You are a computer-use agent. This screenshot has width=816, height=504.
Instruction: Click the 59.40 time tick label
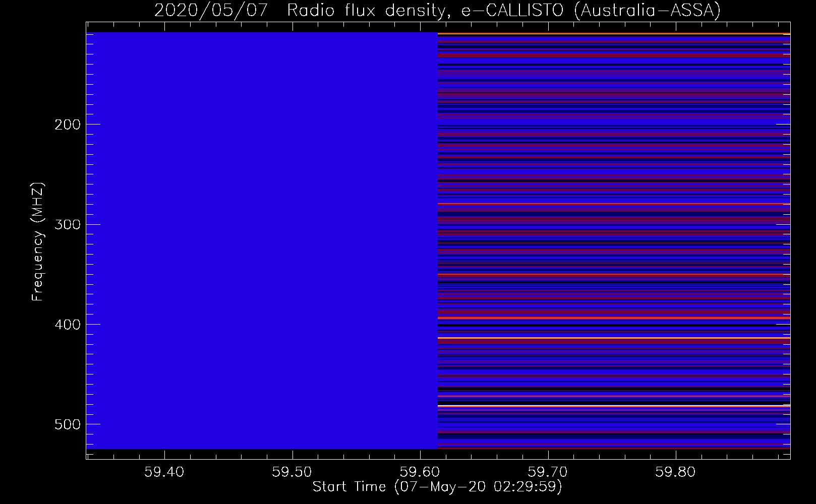click(164, 472)
